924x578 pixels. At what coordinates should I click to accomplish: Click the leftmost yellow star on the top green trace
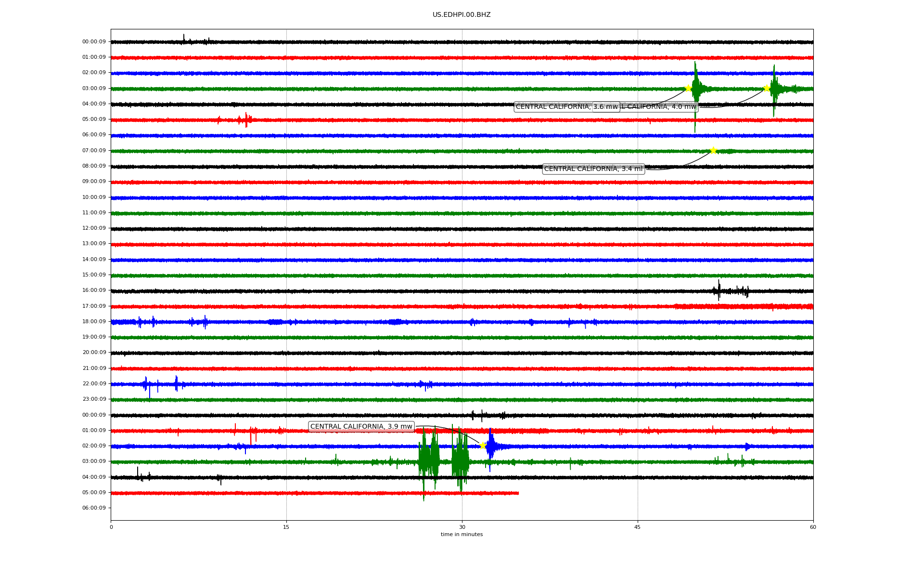(x=688, y=88)
